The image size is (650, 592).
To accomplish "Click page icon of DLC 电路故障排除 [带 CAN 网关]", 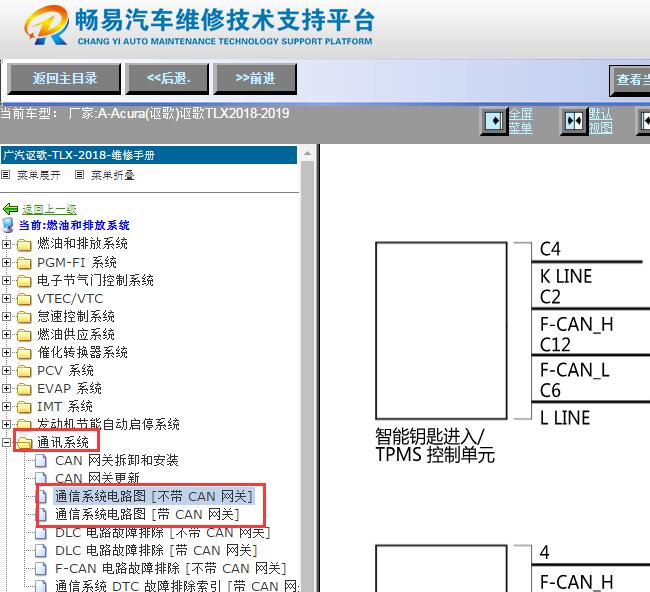I will point(41,551).
